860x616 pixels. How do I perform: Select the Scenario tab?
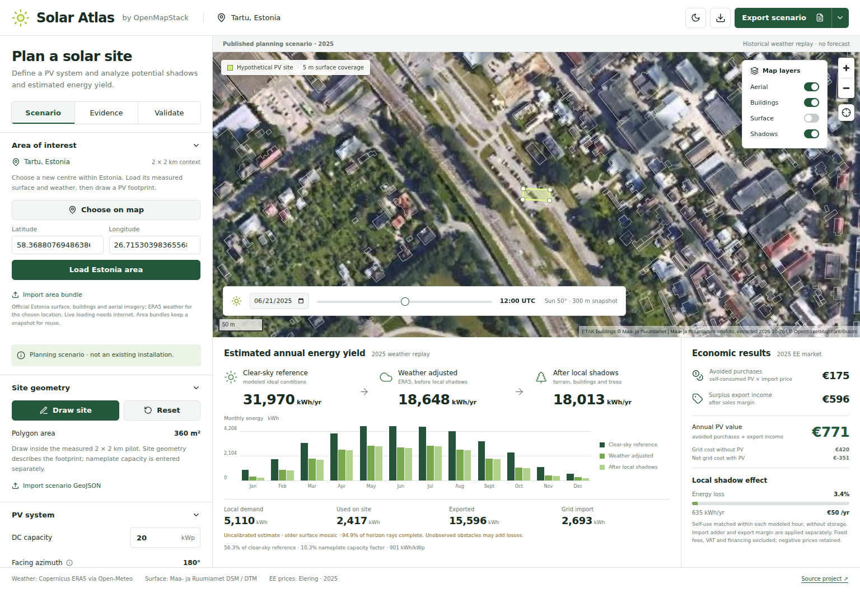coord(43,113)
